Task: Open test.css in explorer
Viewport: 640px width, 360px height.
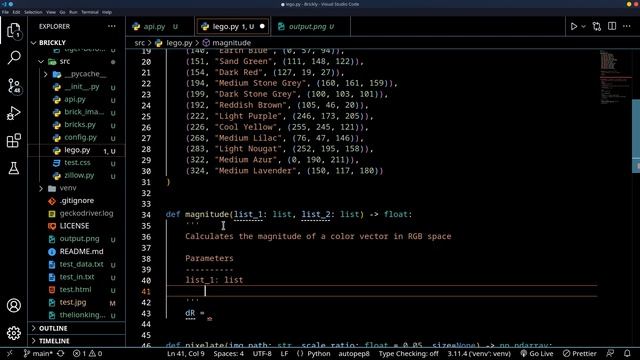Action: point(77,163)
